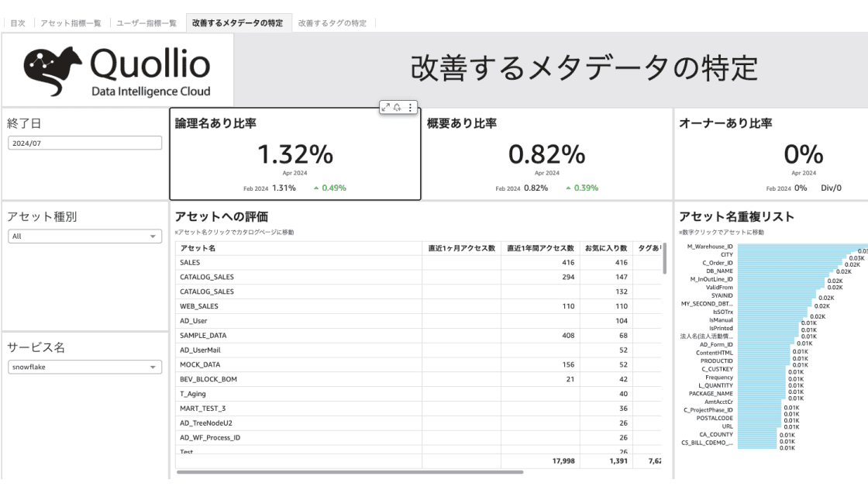Go to the ユーザー指標一覧 tab
Image resolution: width=868 pixels, height=490 pixels.
[x=146, y=23]
